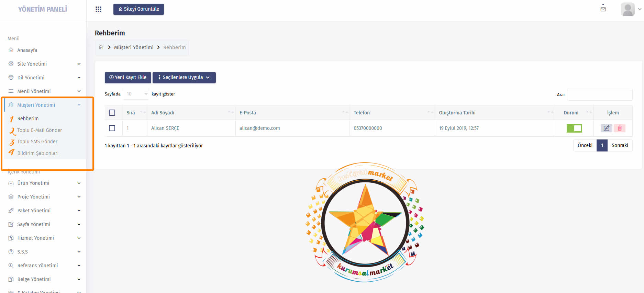Viewport: 644px width, 293px height.
Task: Sort table by E-Posta arrows
Action: click(x=345, y=112)
